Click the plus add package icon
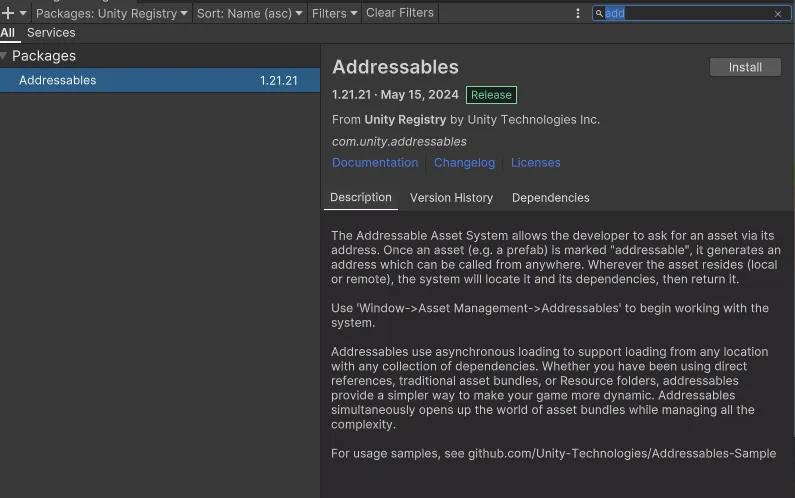The image size is (795, 498). tap(8, 13)
